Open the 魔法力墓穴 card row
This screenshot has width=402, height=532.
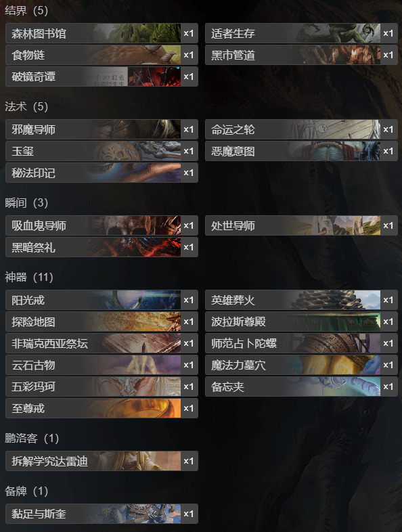(x=301, y=365)
